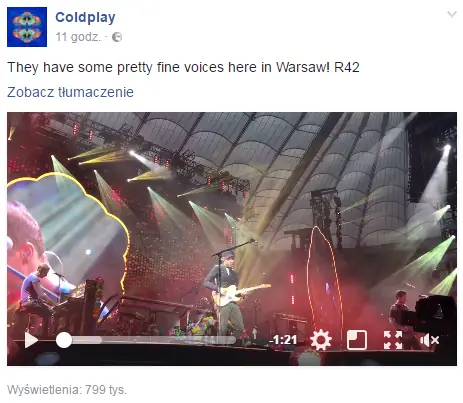Unmute the video with speaker icon
Viewport: 463px width, 403px height.
tap(429, 340)
